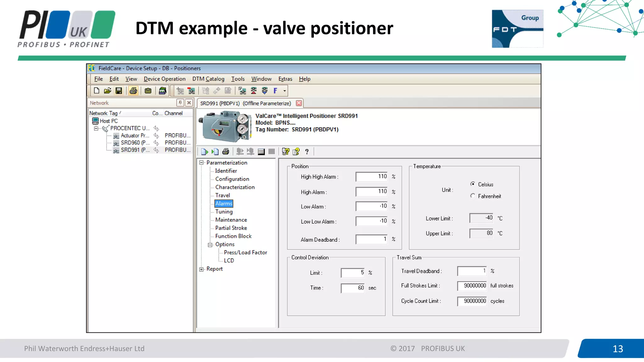644x362 pixels.
Task: Print using the main toolbar printer icon
Action: point(133,91)
